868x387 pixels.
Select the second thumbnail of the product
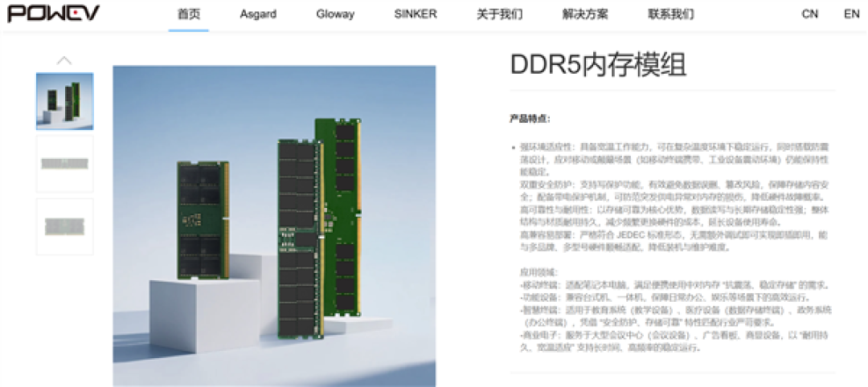(65, 165)
